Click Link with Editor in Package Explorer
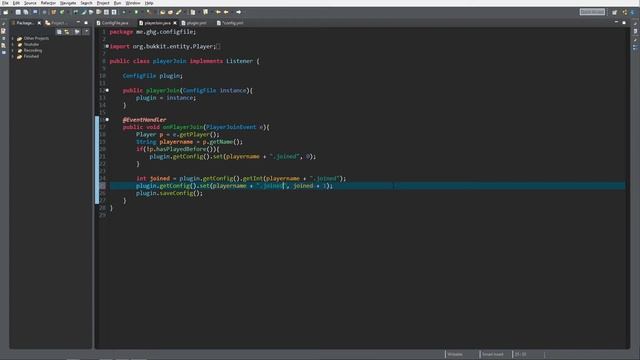This screenshot has height=360, width=640. coord(67,31)
